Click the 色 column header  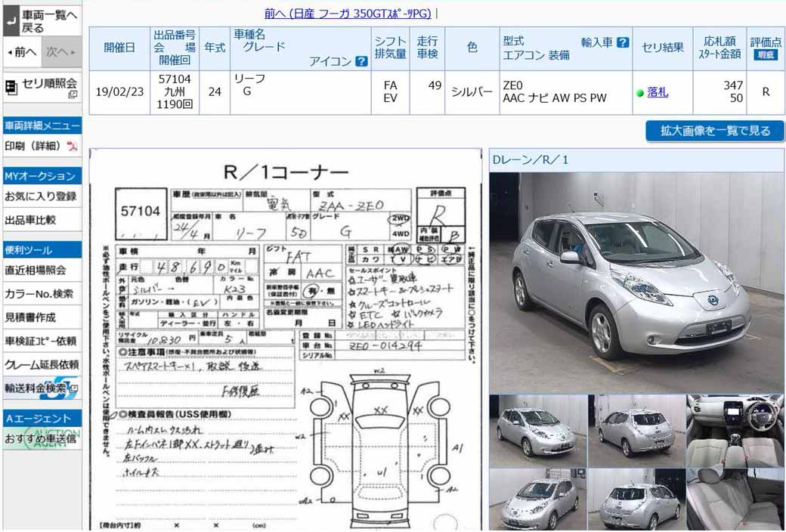pyautogui.click(x=472, y=48)
